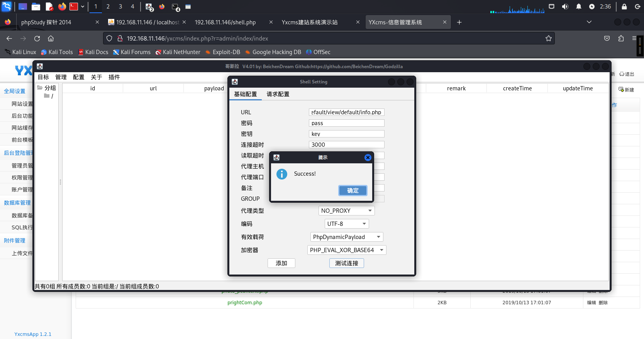Click the prightCom.php file name
The width and height of the screenshot is (644, 339).
pyautogui.click(x=245, y=303)
